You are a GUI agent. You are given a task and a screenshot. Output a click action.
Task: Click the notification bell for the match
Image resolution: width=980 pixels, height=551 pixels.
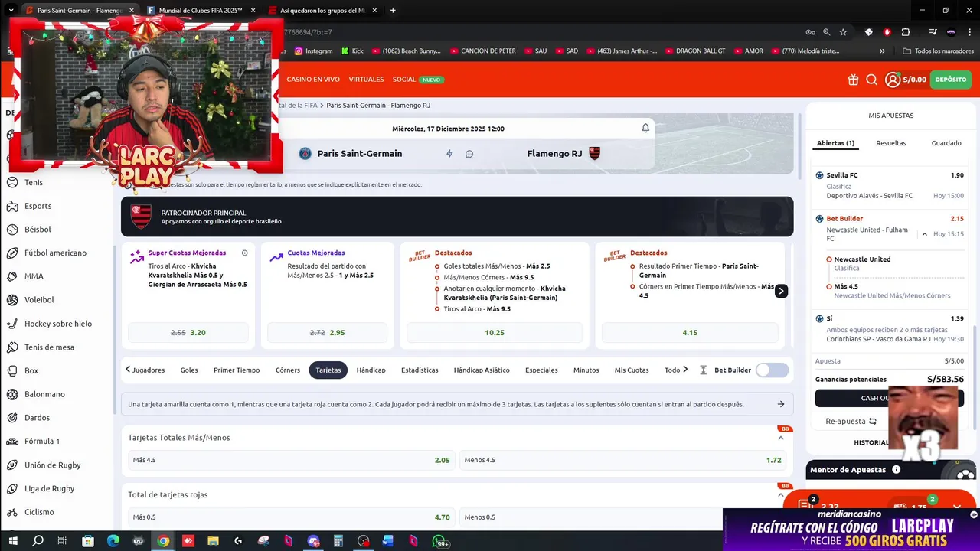pyautogui.click(x=645, y=129)
